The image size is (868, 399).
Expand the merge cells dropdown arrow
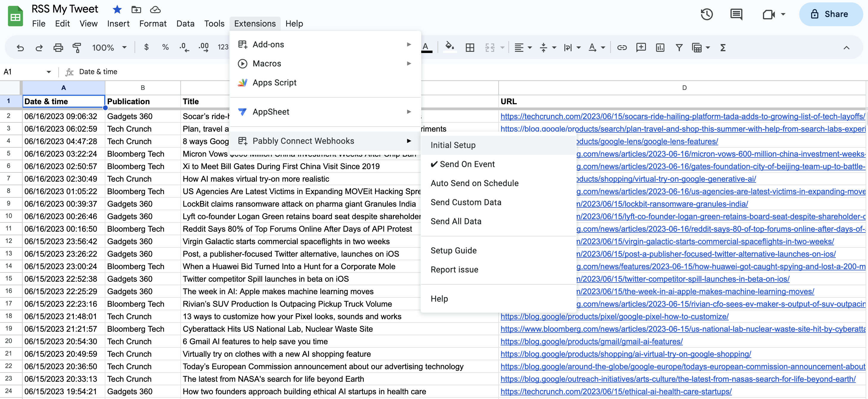502,48
